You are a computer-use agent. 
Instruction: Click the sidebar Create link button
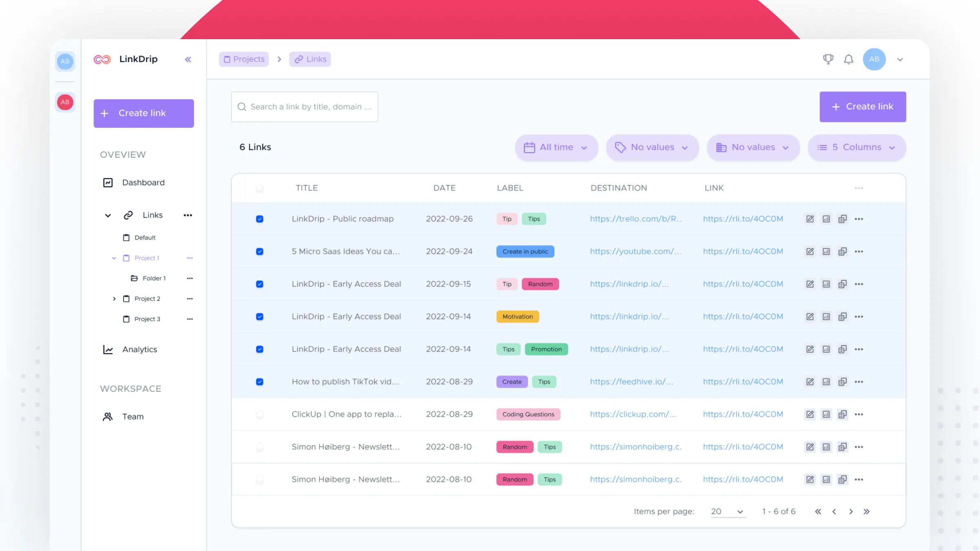coord(143,113)
